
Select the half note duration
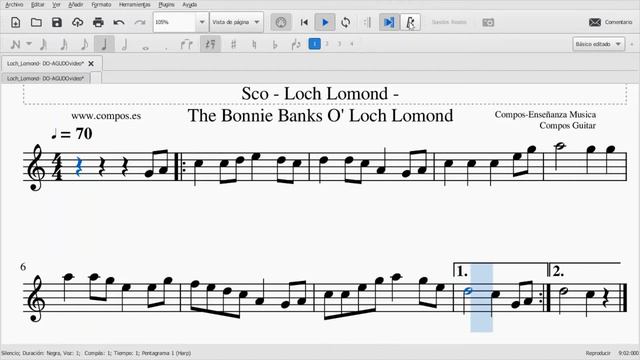click(x=124, y=44)
